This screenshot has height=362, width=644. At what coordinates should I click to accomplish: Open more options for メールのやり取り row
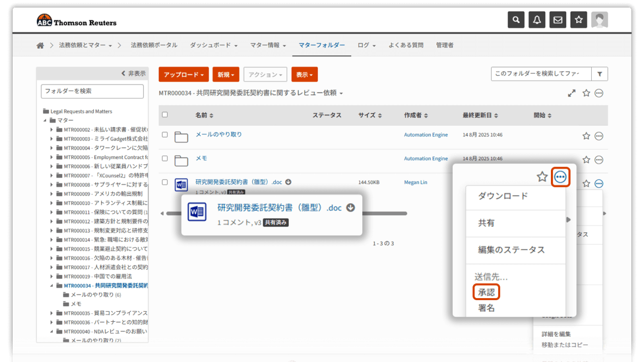(x=599, y=136)
